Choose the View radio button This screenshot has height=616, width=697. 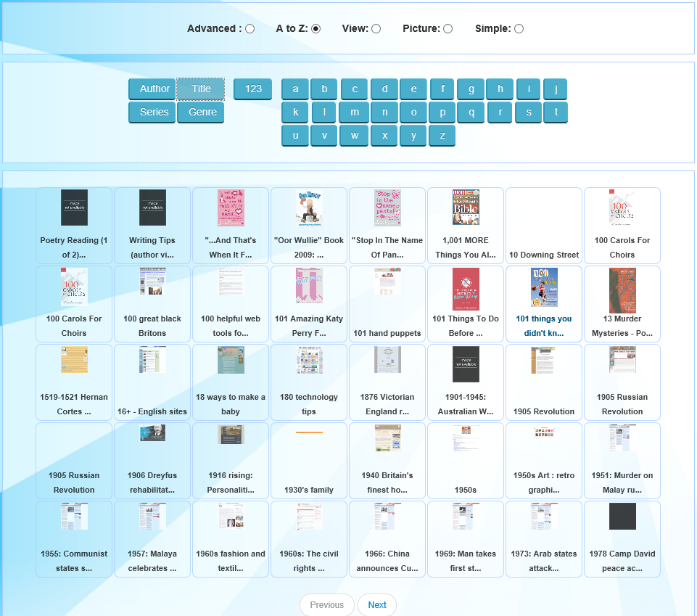[x=376, y=29]
